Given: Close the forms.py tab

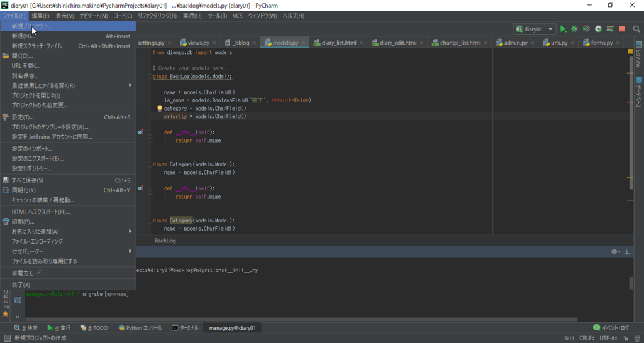Looking at the screenshot, I should pos(618,43).
